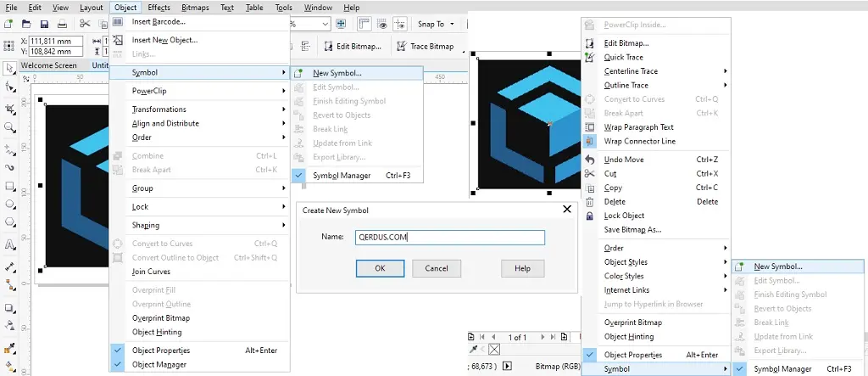The height and width of the screenshot is (376, 868).
Task: Toggle the Show Grid toolbar icon
Action: click(x=382, y=24)
